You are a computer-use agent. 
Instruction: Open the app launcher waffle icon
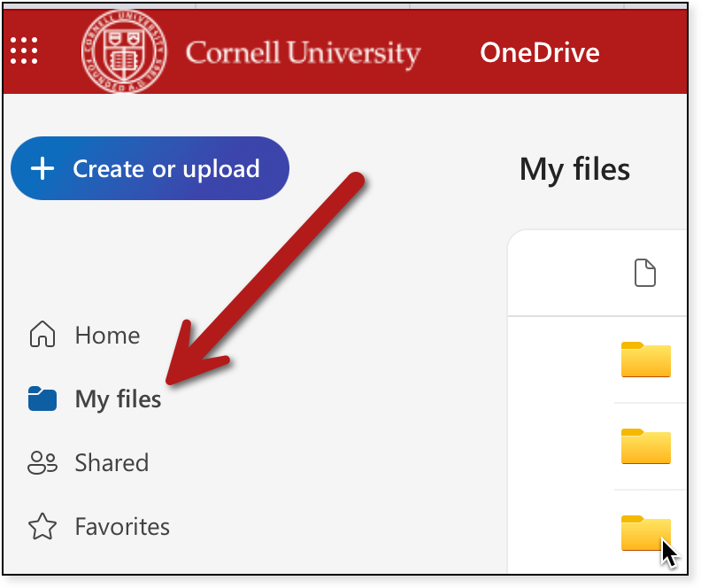pyautogui.click(x=24, y=50)
